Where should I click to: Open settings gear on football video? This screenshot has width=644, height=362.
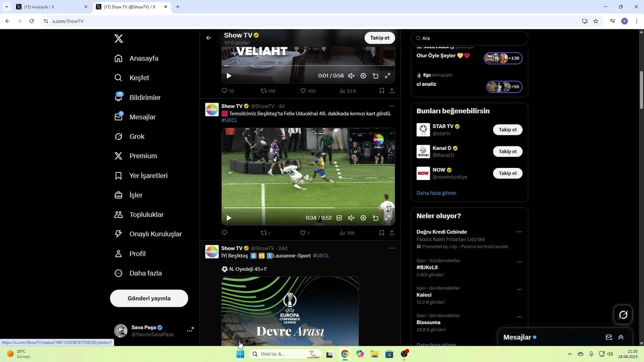pyautogui.click(x=363, y=218)
